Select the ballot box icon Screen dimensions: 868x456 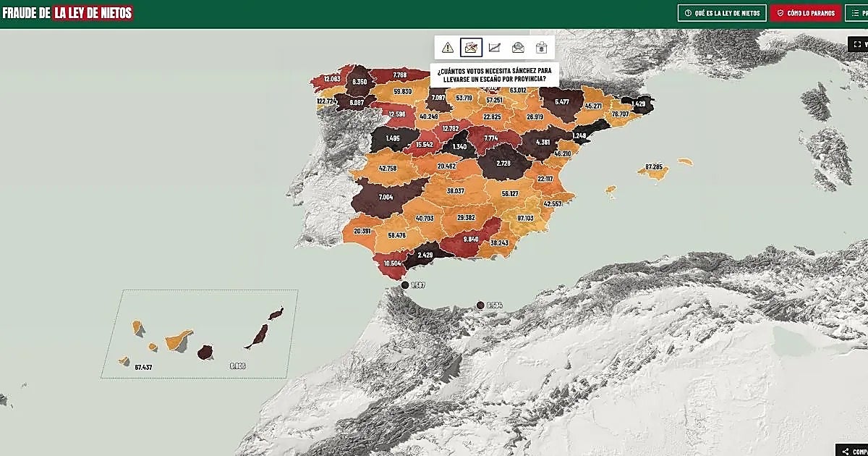[541, 48]
